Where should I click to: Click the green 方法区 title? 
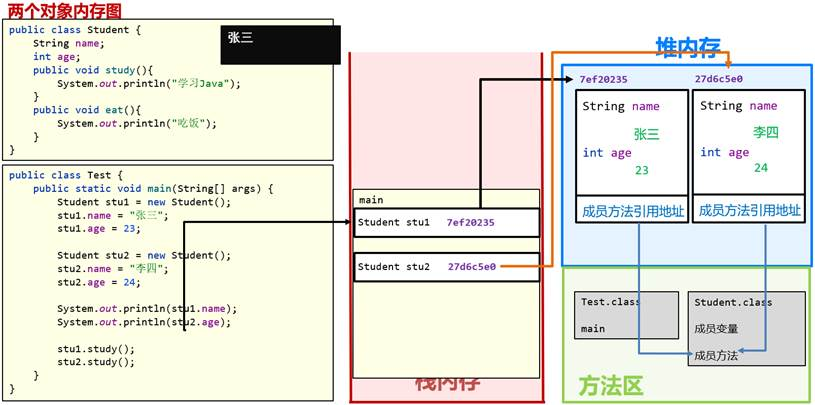pyautogui.click(x=611, y=386)
